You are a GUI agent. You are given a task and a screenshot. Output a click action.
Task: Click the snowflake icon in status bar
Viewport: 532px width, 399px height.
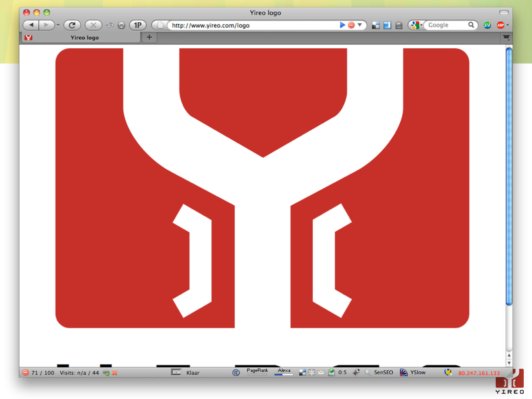pyautogui.click(x=312, y=373)
